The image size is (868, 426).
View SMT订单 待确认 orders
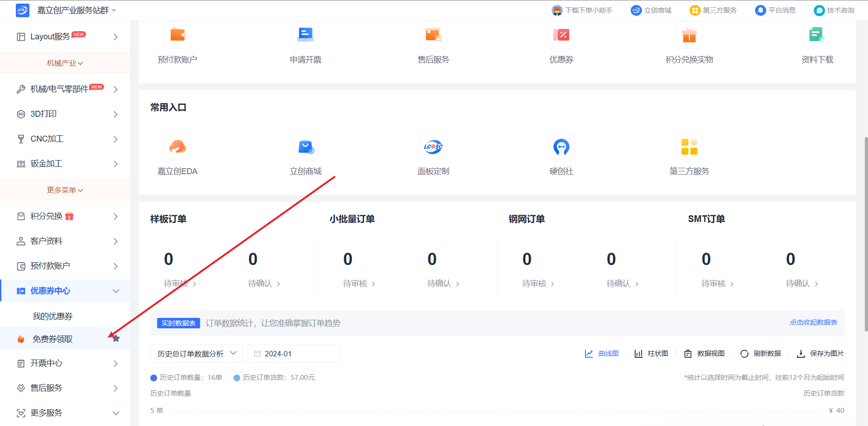(802, 284)
